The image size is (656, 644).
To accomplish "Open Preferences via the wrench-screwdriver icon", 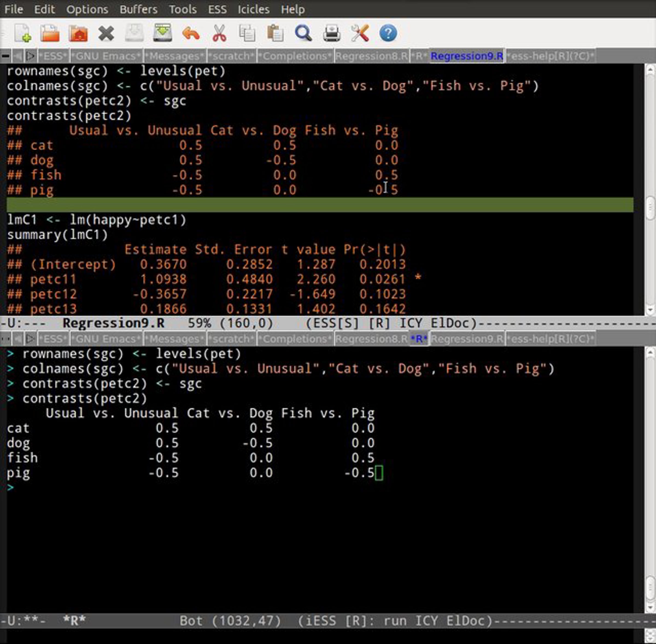I will (360, 33).
